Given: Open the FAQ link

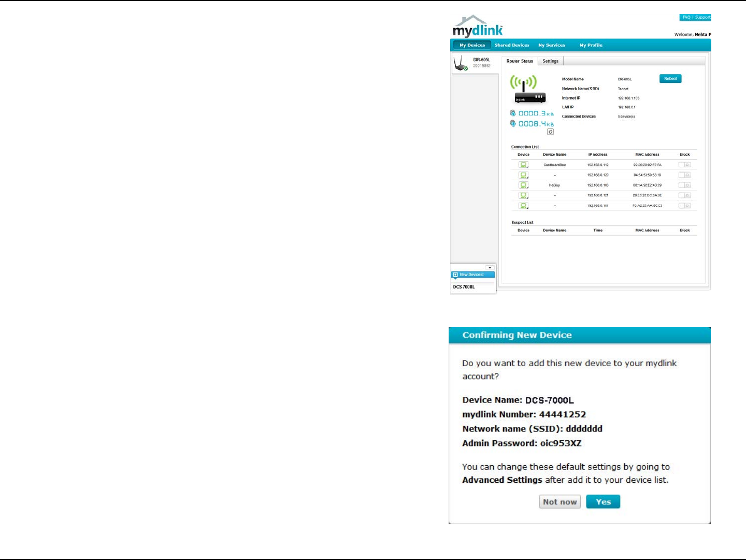Looking at the screenshot, I should (x=686, y=18).
